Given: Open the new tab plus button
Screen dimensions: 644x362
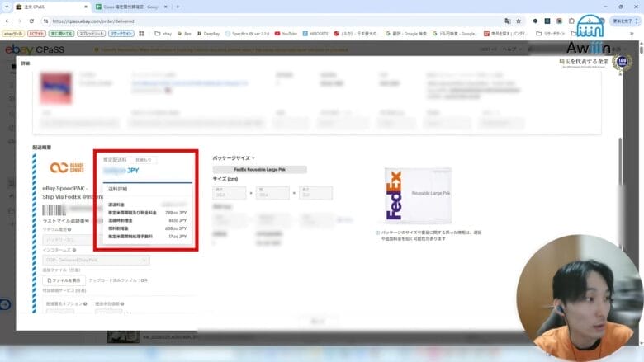Looking at the screenshot, I should click(x=178, y=7).
